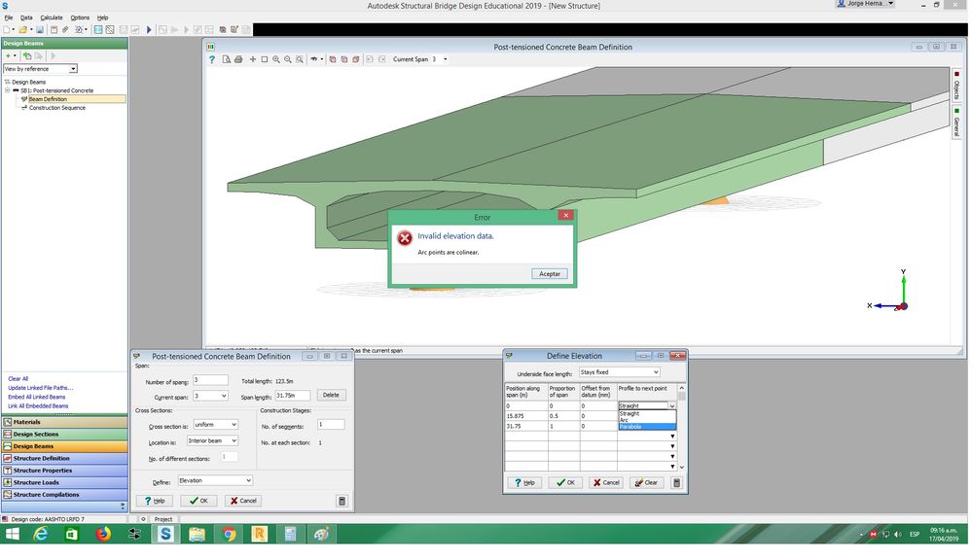Click the Span length input field

294,396
